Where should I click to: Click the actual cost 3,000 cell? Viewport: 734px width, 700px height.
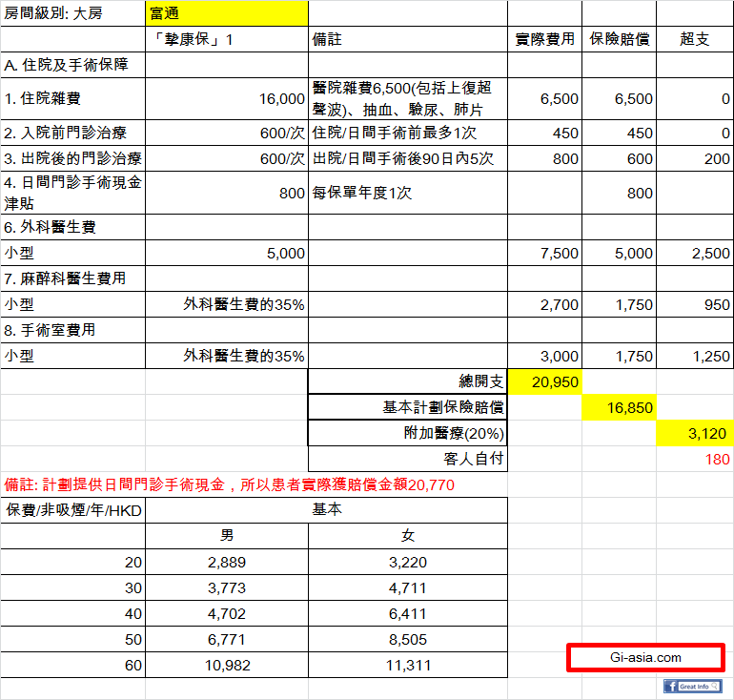click(545, 356)
